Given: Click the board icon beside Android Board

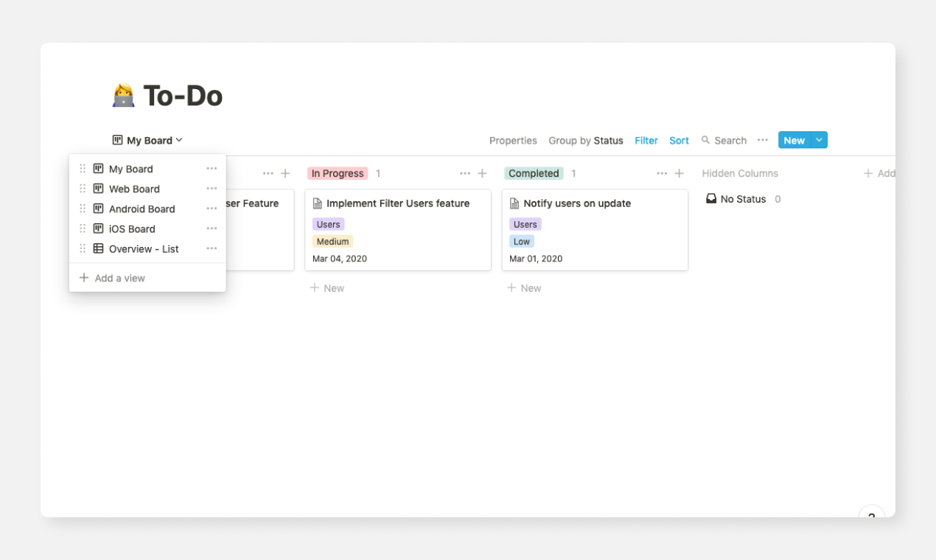Looking at the screenshot, I should tap(98, 209).
